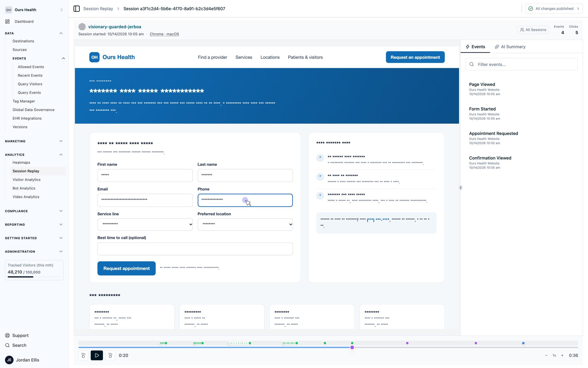Click the 1x playback speed value

pyautogui.click(x=554, y=355)
